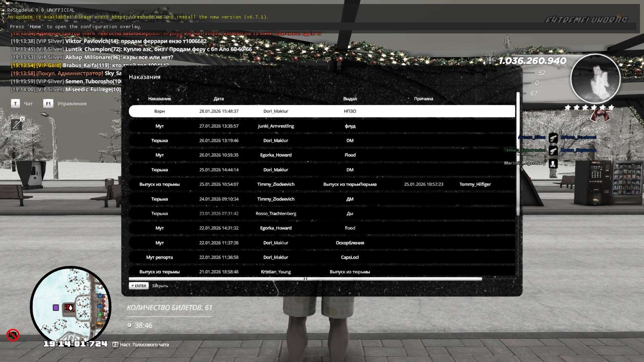Click the VIP Gold Brabus_Kaifa chat message

[90, 65]
